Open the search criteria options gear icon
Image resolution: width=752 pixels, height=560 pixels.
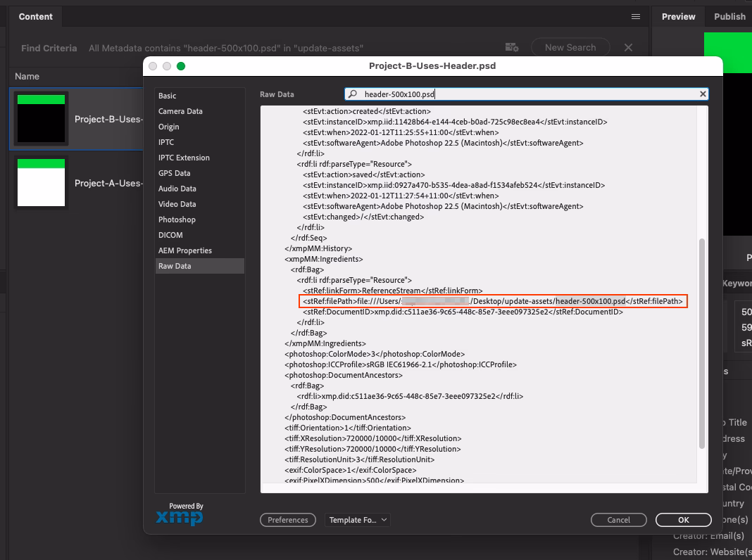point(511,46)
